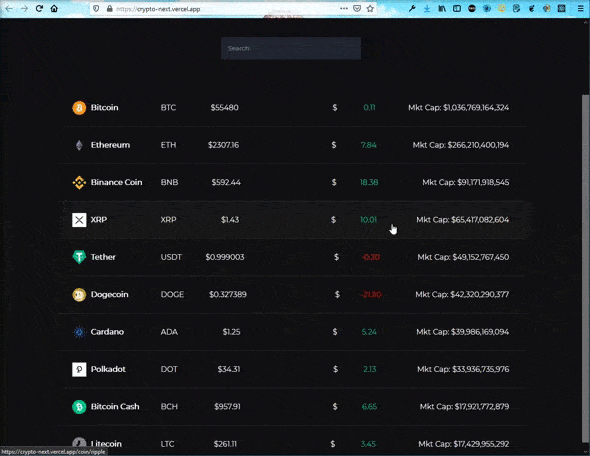
Task: Go forward to the next page
Action: point(24,8)
